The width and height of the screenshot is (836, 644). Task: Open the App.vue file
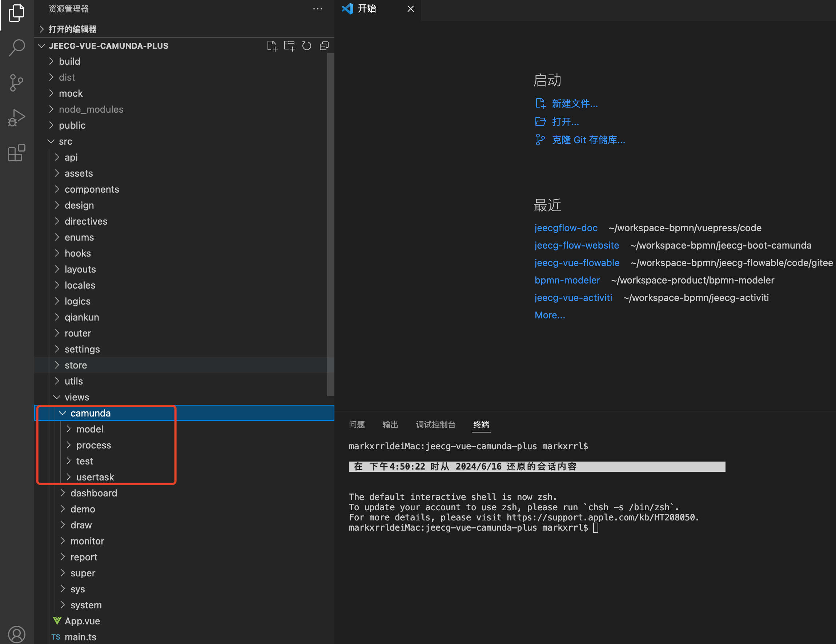[x=184, y=621]
